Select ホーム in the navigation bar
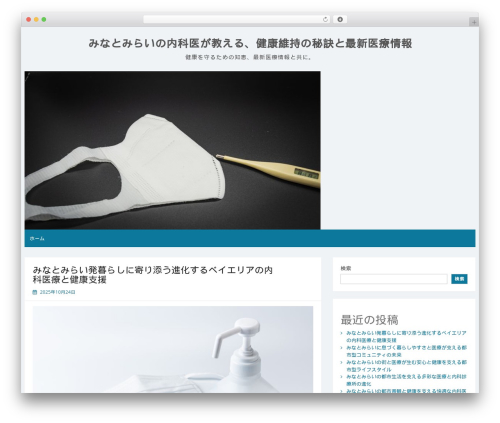 tap(37, 238)
